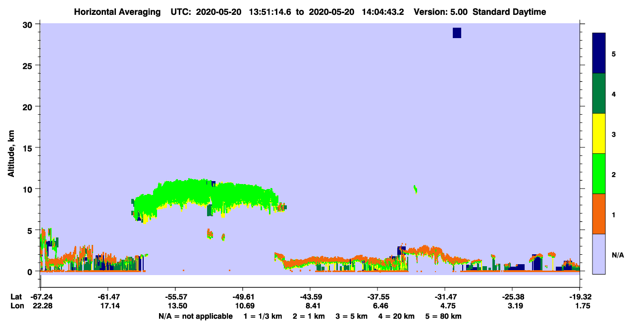Click the 25 altitude tick label
Viewport: 644px width, 330px height.
28,66
